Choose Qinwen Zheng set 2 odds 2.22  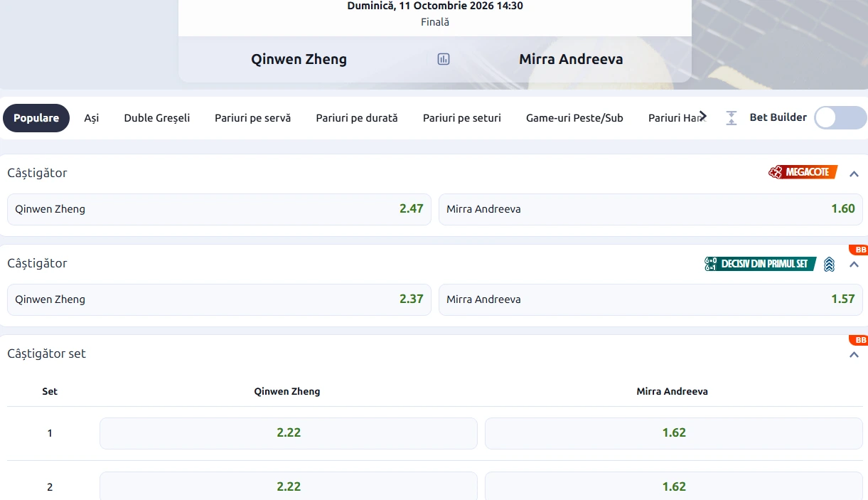point(289,486)
